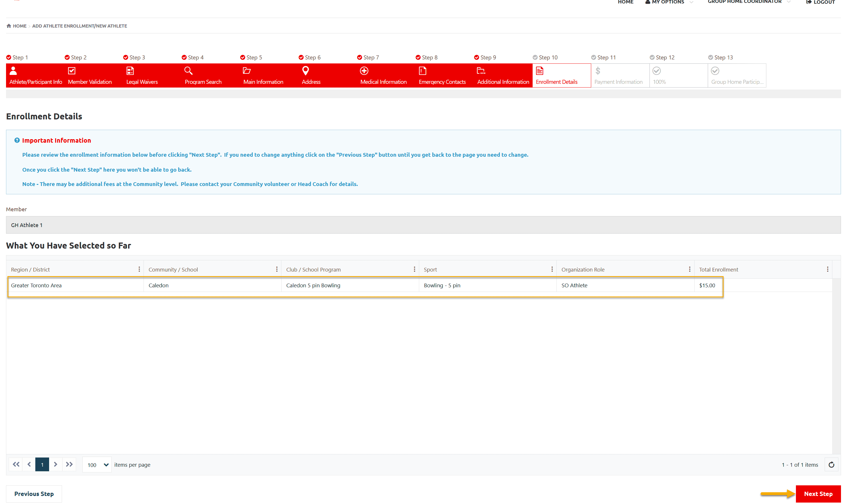
Task: Click the Program Search magnifier icon
Action: tap(189, 71)
